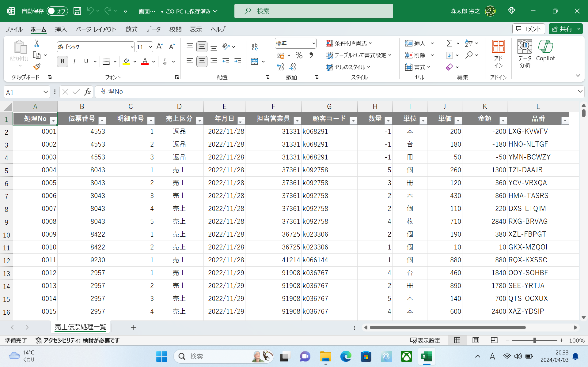Click the Increase Font Size icon
588x367 pixels.
pyautogui.click(x=160, y=47)
